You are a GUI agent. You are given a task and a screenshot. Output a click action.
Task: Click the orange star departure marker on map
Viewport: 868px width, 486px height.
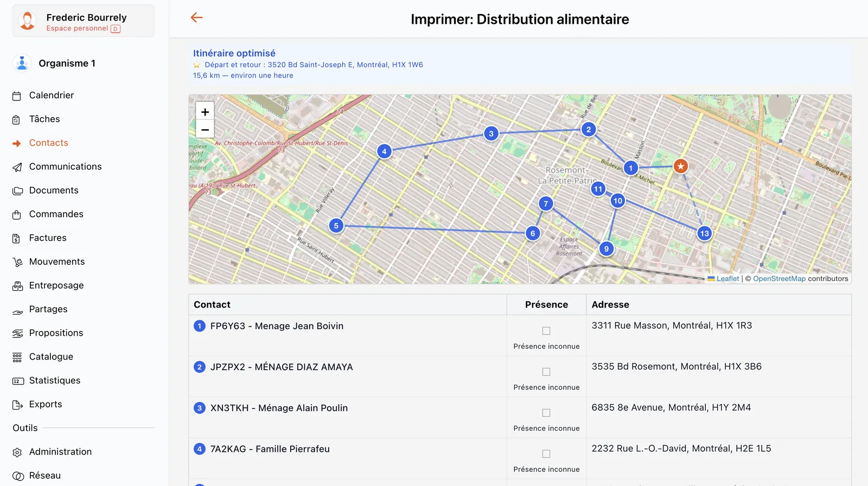(x=680, y=166)
